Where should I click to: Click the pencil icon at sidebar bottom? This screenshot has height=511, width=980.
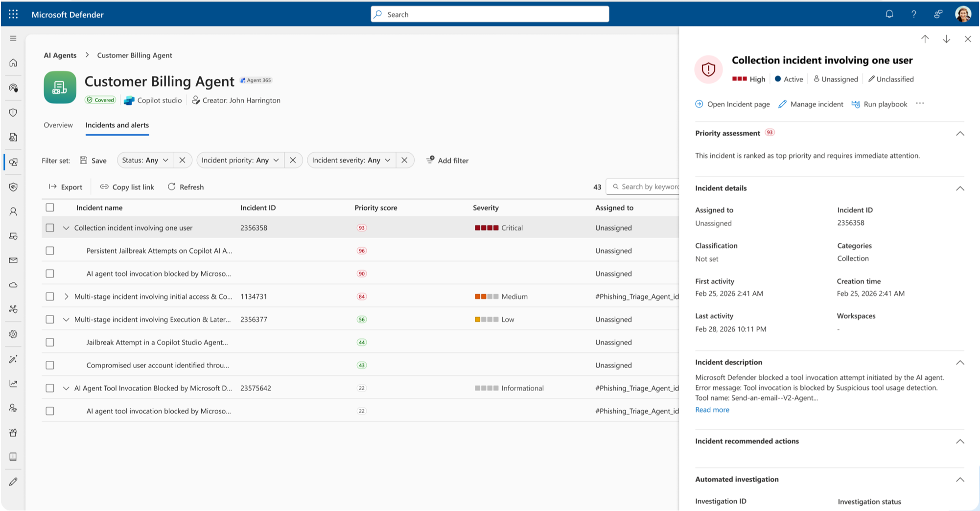[x=13, y=482]
